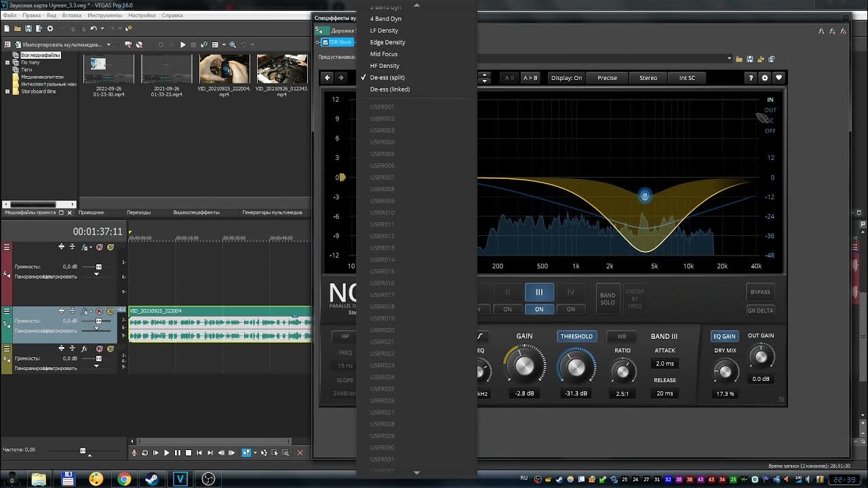Open Chrome from the Windows taskbar
This screenshot has height=488, width=868.
point(124,479)
